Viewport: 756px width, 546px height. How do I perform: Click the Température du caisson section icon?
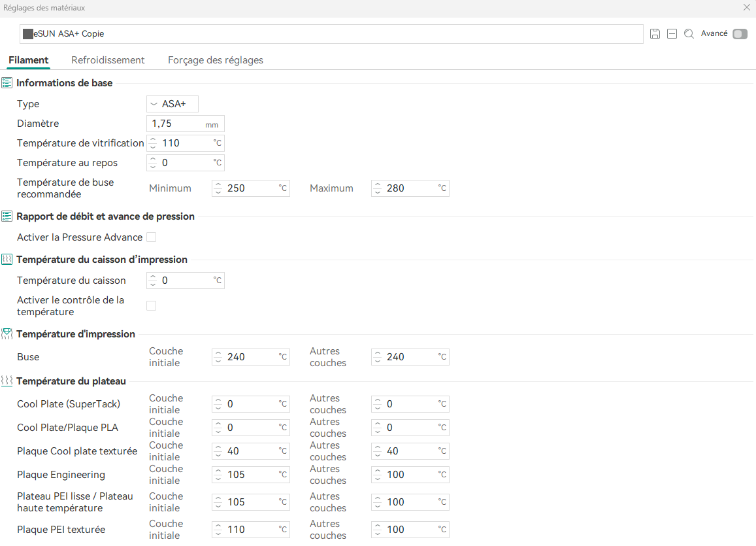pyautogui.click(x=7, y=260)
